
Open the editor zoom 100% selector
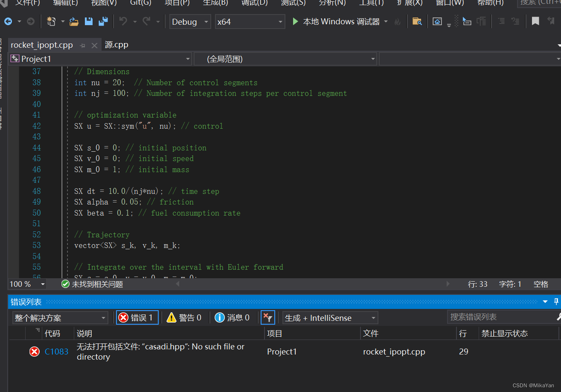[x=26, y=284]
